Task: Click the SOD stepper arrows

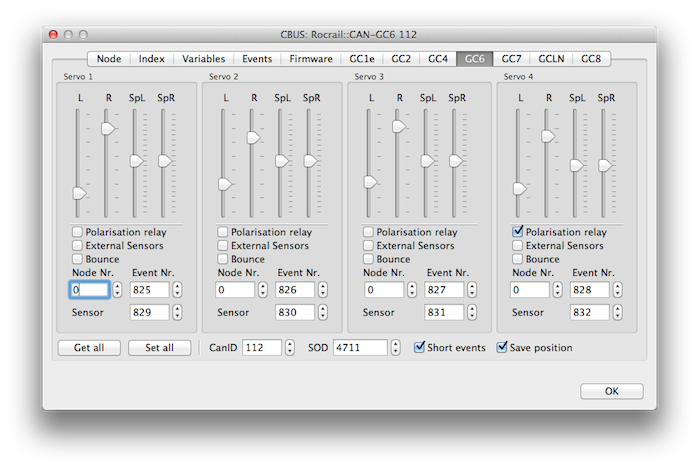Action: [396, 348]
